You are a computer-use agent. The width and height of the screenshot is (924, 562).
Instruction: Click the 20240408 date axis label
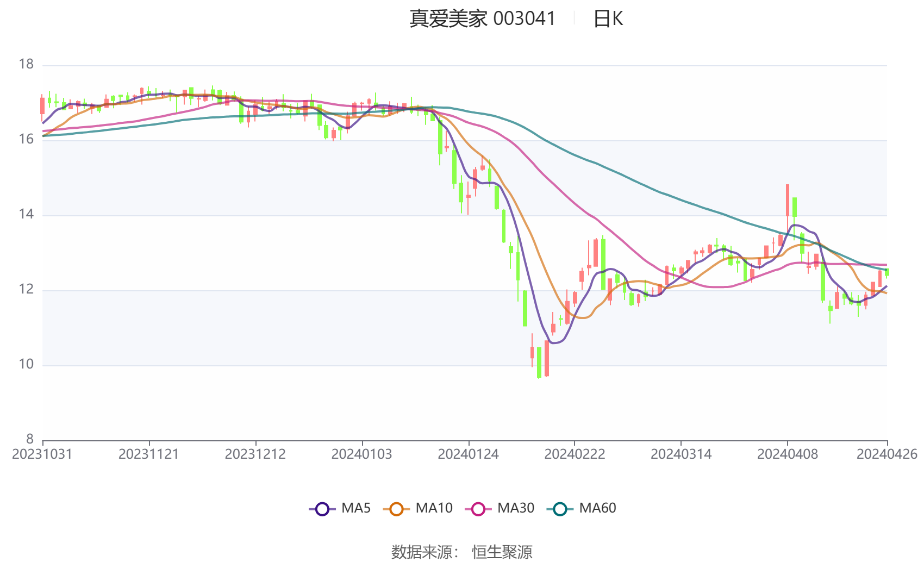(x=788, y=454)
